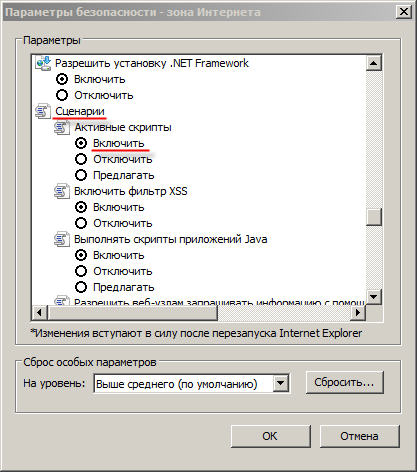This screenshot has height=472, width=417.
Task: Click the Выполнять скрипты приложений Java icon
Action: coord(62,239)
